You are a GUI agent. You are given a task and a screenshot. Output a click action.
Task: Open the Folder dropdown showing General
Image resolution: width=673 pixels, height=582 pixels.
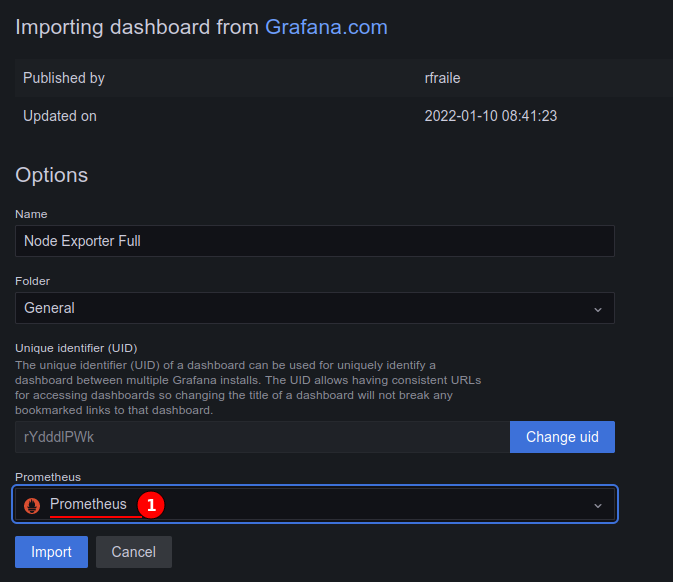coord(315,308)
